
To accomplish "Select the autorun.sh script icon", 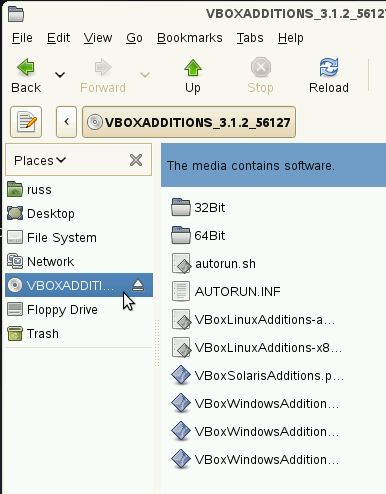I will 181,263.
